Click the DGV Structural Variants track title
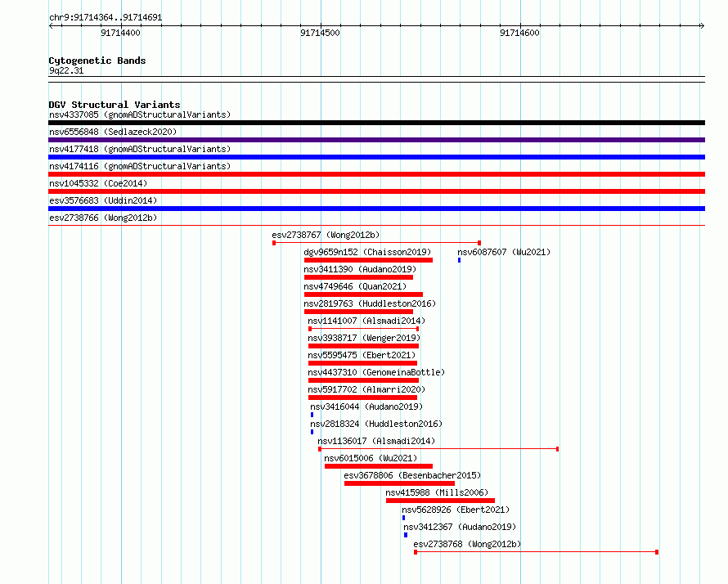 click(115, 105)
